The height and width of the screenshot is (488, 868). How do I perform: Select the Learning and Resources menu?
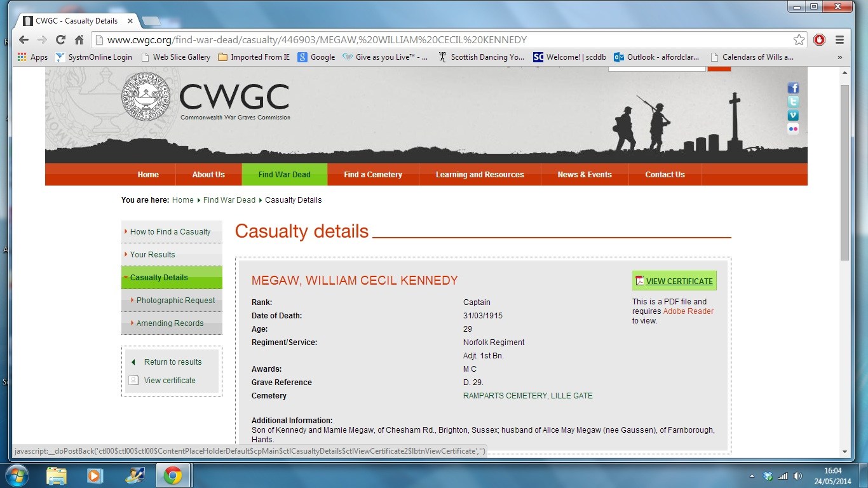click(480, 175)
